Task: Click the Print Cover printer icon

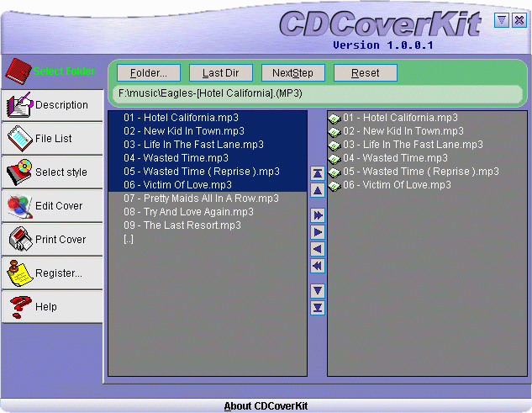Action: click(20, 239)
